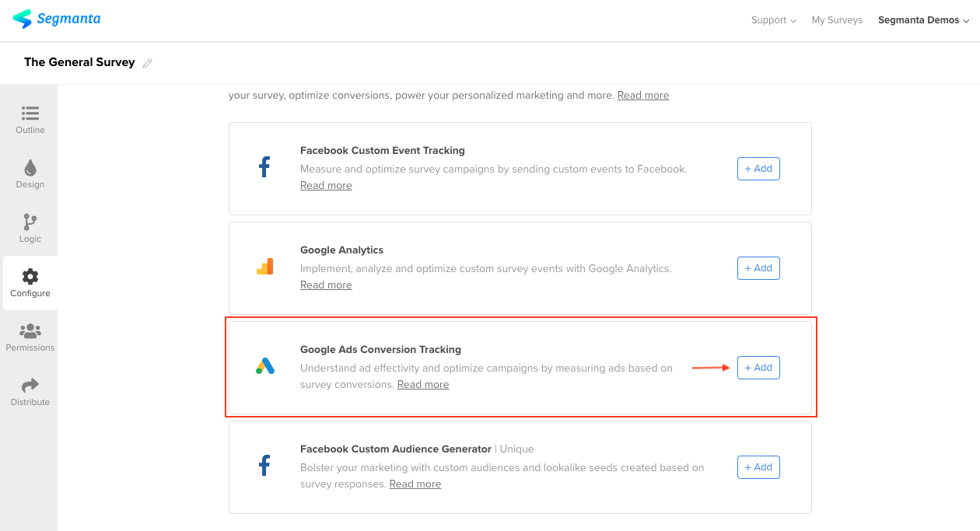This screenshot has width=980, height=531.
Task: Open the Outline sidebar section
Action: click(x=30, y=120)
